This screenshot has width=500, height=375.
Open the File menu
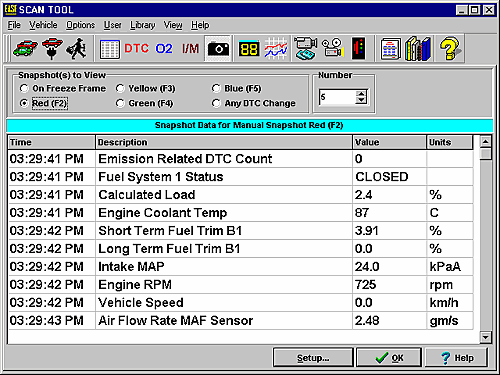click(x=14, y=25)
